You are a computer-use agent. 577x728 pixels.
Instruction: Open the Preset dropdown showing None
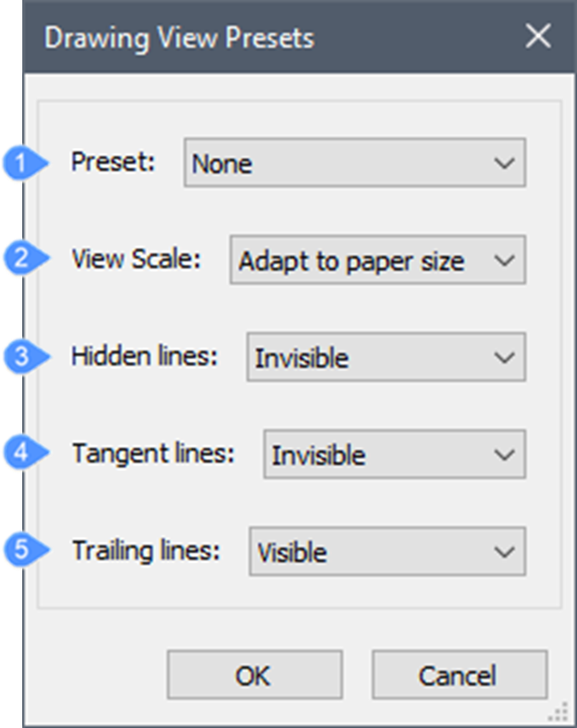click(354, 164)
